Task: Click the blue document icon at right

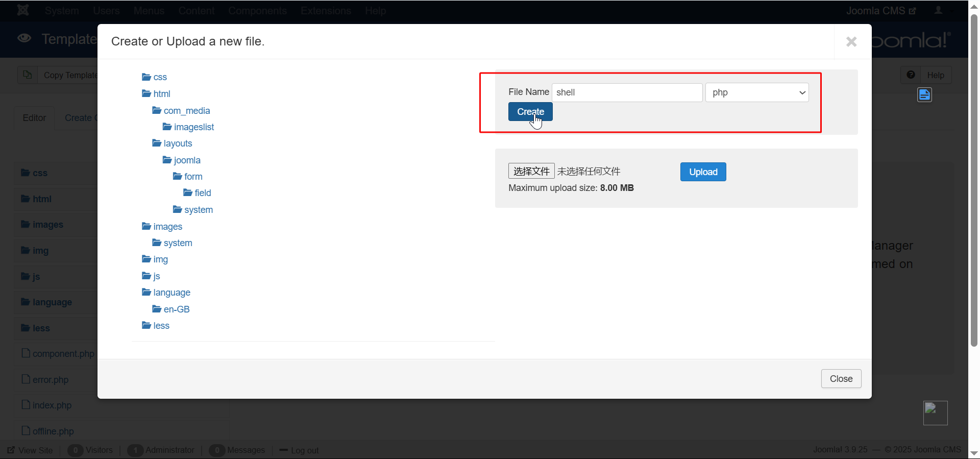Action: coord(924,95)
